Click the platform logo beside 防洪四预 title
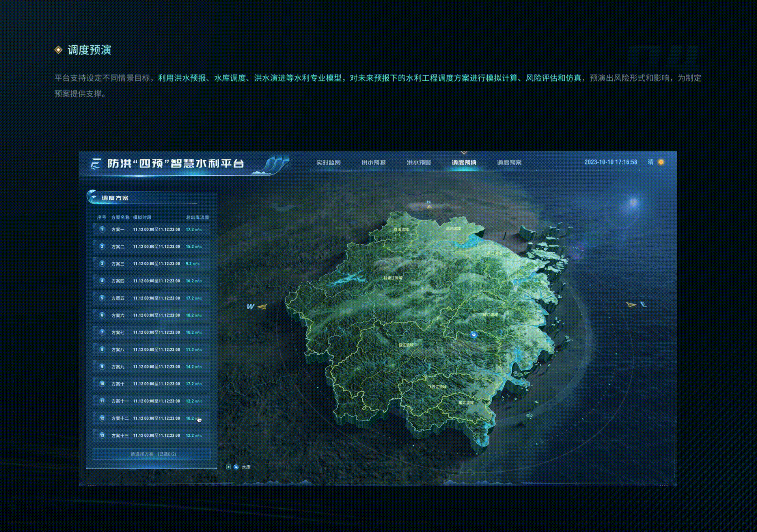757x532 pixels. [96, 164]
